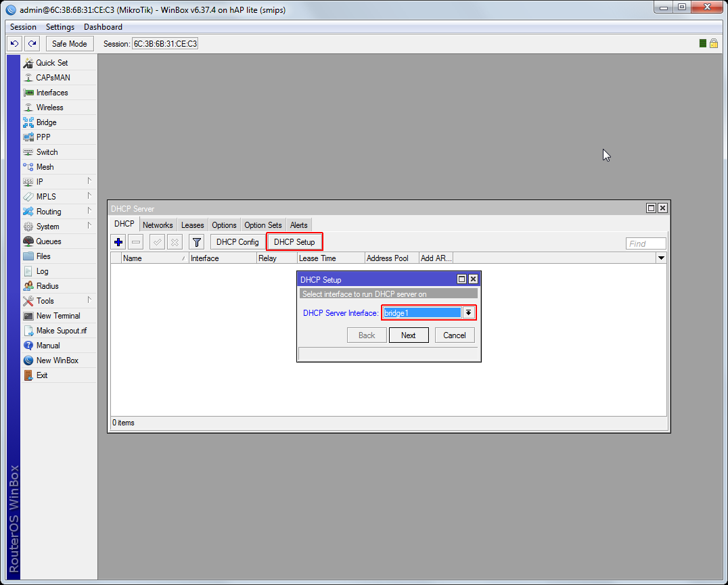This screenshot has width=728, height=585.
Task: Switch to the Leases tab
Action: 192,225
